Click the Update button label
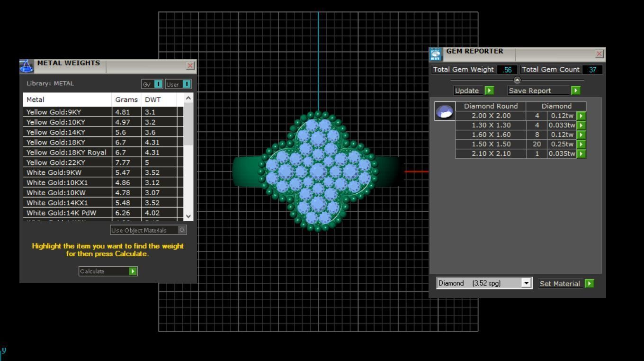Viewport: 644px width, 361px height. (x=467, y=90)
